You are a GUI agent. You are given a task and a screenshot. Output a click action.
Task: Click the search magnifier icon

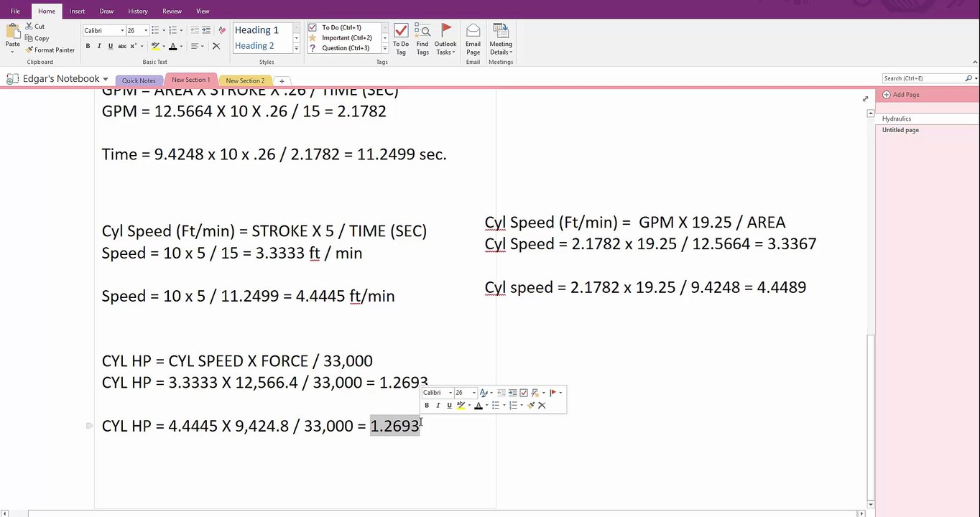(968, 78)
